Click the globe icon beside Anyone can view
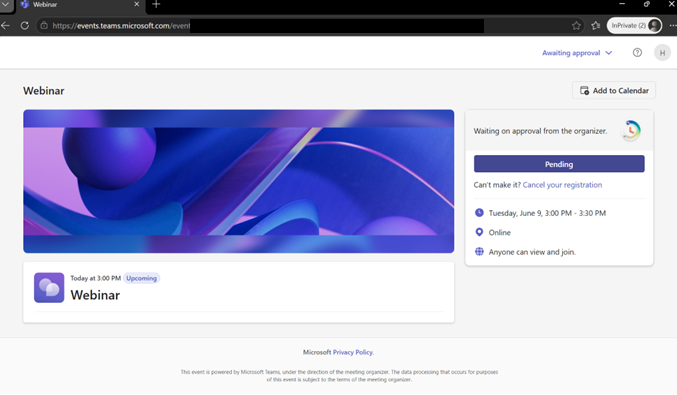Screen dimensions: 677x395 click(479, 252)
